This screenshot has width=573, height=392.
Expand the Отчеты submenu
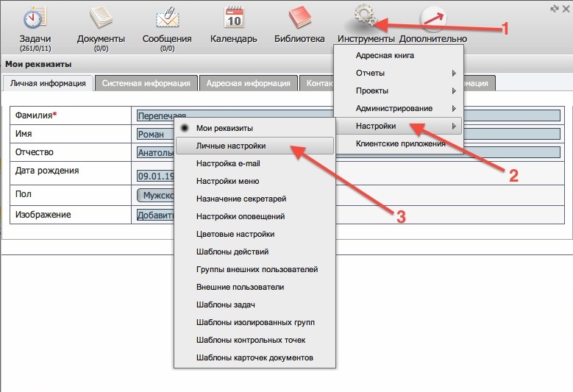coord(397,74)
